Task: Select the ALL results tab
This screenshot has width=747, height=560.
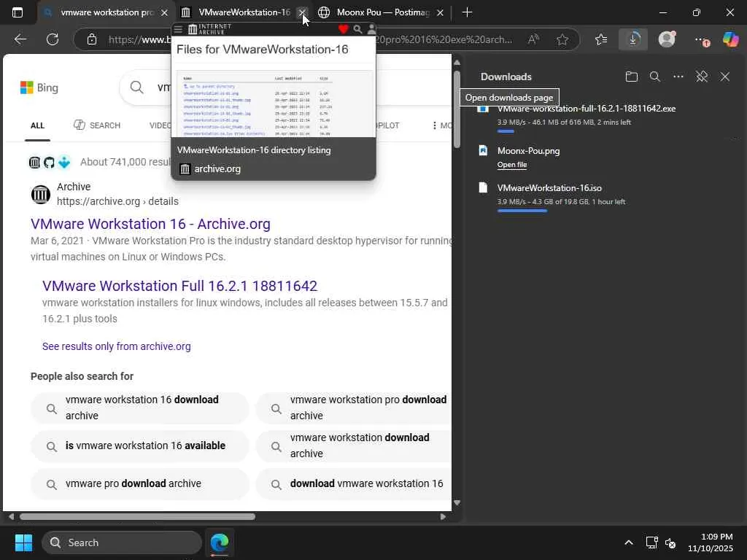Action: click(37, 125)
